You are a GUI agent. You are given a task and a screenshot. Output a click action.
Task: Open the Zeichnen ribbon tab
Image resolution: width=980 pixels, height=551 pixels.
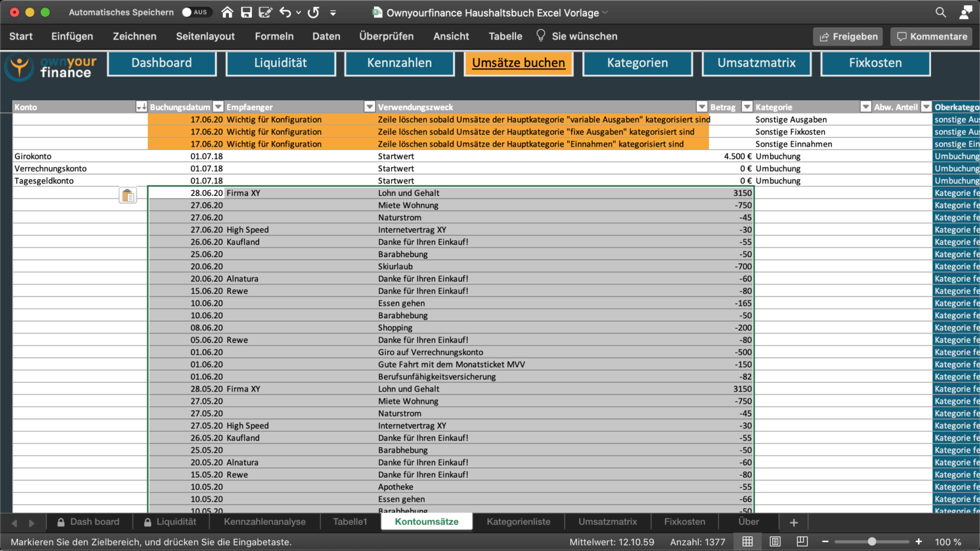point(135,36)
